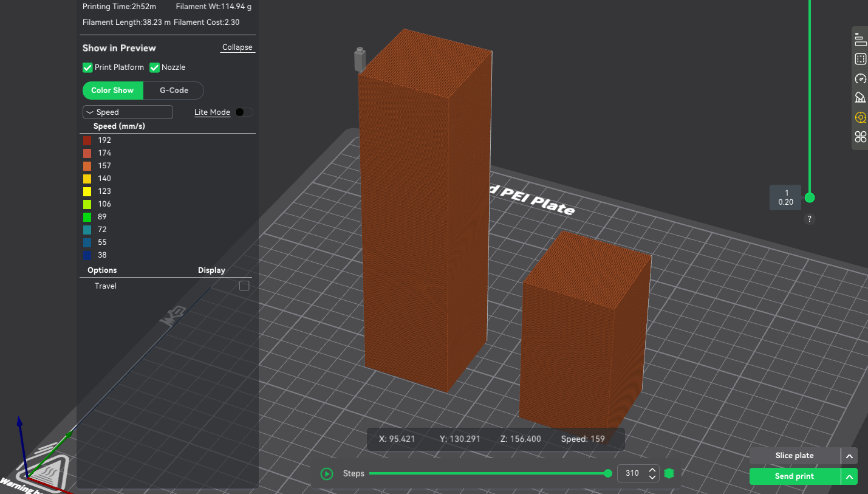The width and height of the screenshot is (868, 494).
Task: Click the highlighted yellow spool icon
Action: click(x=860, y=117)
